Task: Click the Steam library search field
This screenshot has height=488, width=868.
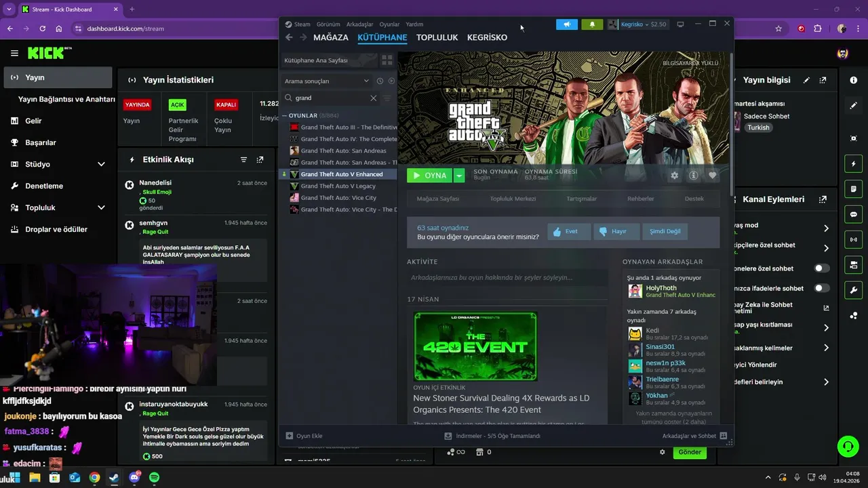Action: [331, 98]
